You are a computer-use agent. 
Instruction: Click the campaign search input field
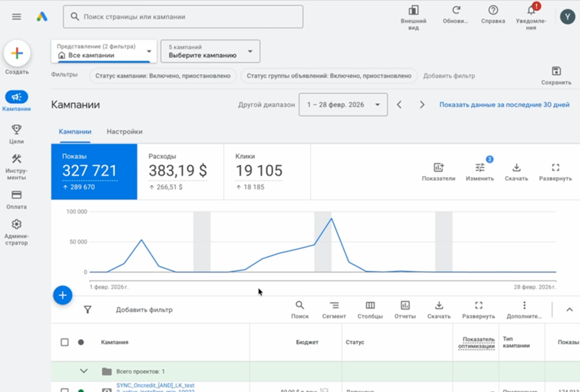pos(183,17)
